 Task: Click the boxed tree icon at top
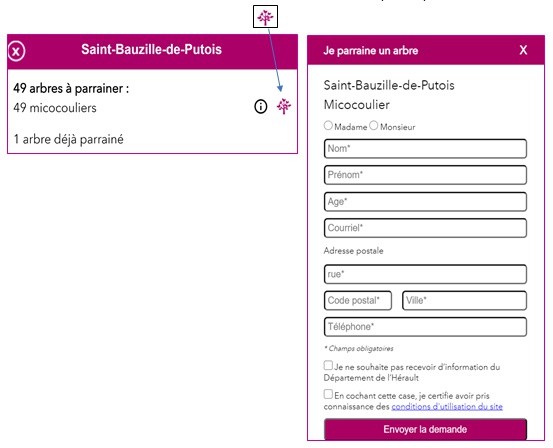click(266, 17)
